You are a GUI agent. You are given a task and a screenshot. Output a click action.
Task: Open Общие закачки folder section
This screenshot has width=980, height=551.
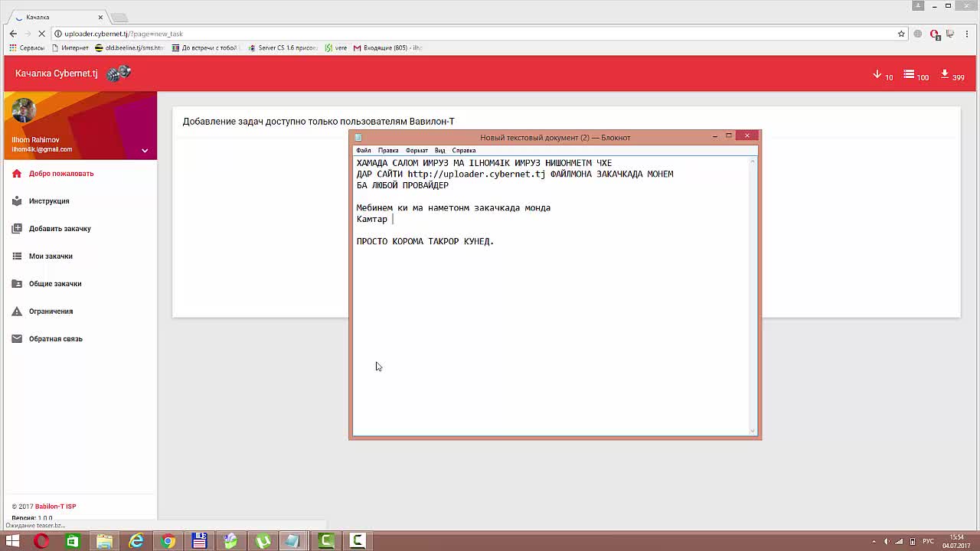pos(55,284)
